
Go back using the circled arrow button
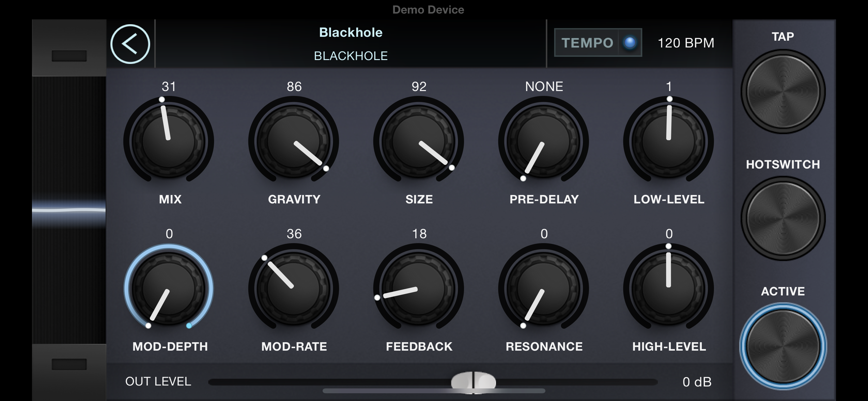(130, 44)
